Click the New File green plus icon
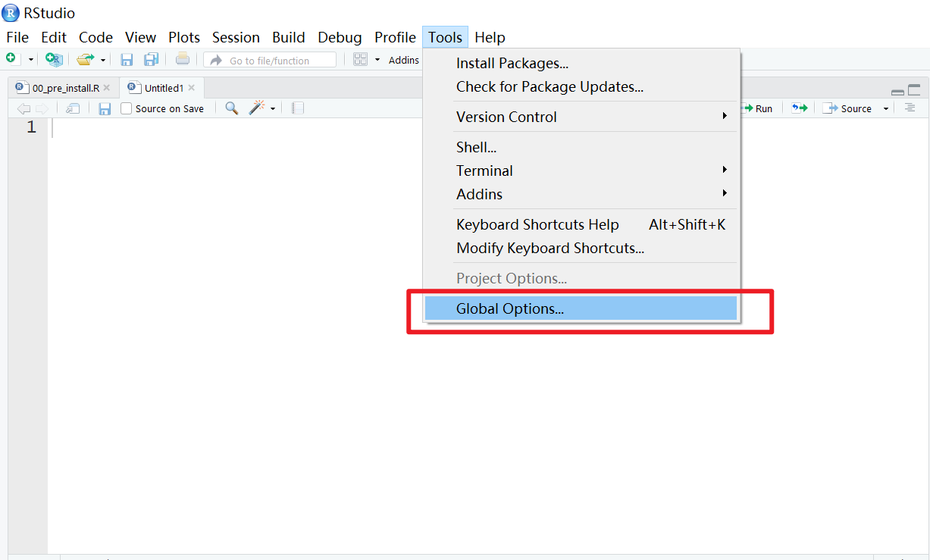Screen dimensions: 930x560 coord(11,59)
